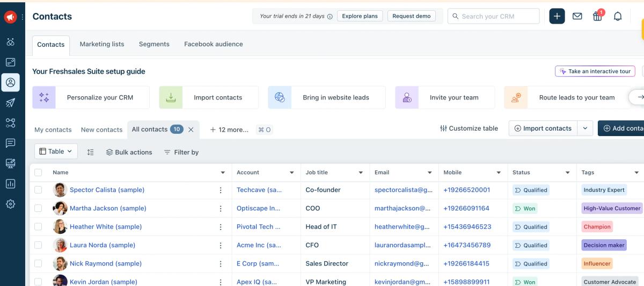Expand the Job title column arrow
Screen dimensions: 644x286
coord(361,173)
